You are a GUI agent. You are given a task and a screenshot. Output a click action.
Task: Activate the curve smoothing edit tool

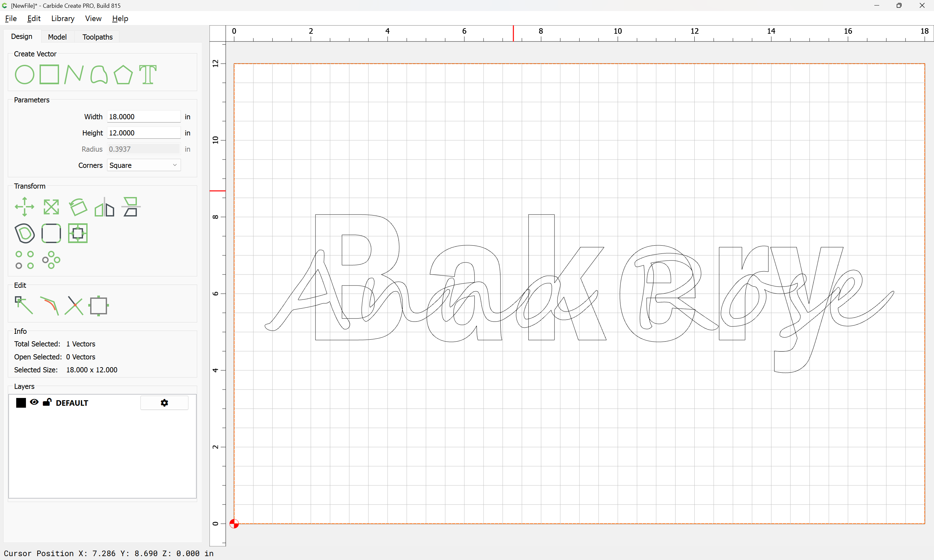pos(49,306)
